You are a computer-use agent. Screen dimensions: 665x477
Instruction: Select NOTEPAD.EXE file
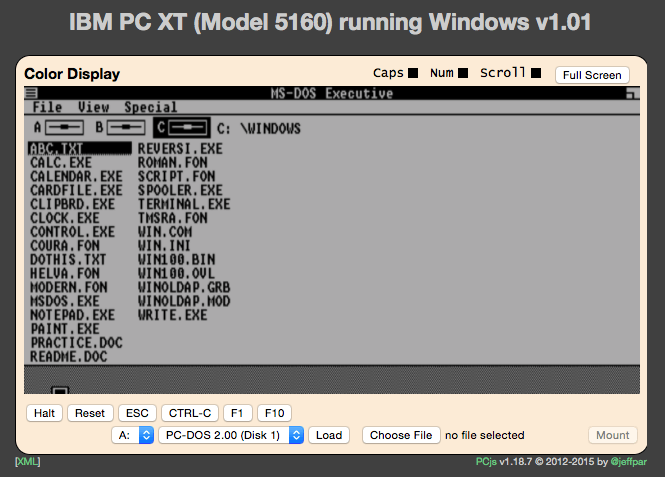point(73,315)
